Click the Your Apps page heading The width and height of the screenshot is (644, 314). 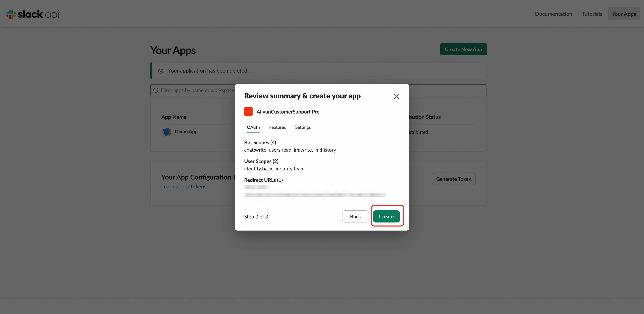coord(173,50)
